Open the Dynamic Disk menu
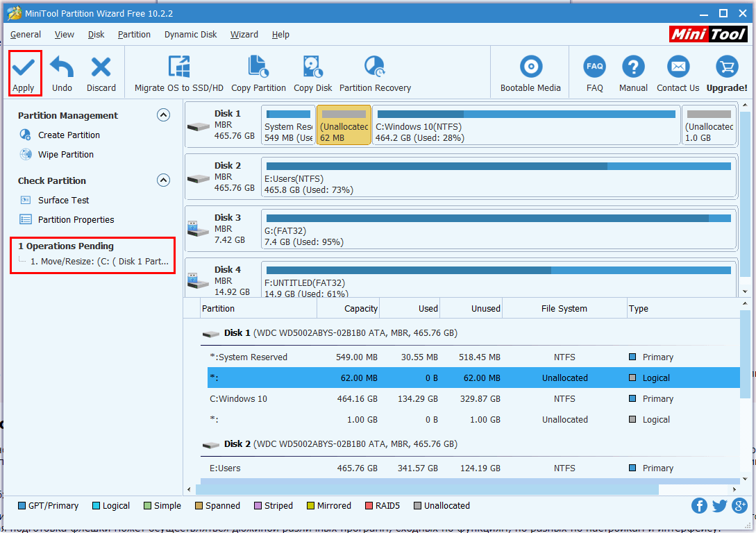The height and width of the screenshot is (533, 756). tap(190, 35)
